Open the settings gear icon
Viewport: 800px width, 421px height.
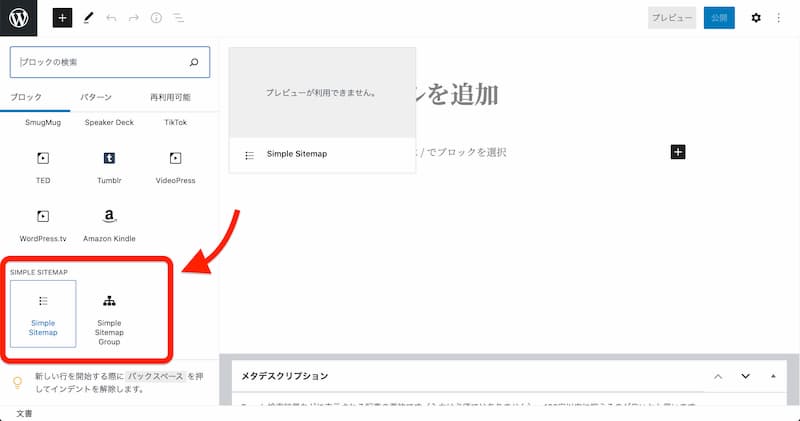point(756,18)
